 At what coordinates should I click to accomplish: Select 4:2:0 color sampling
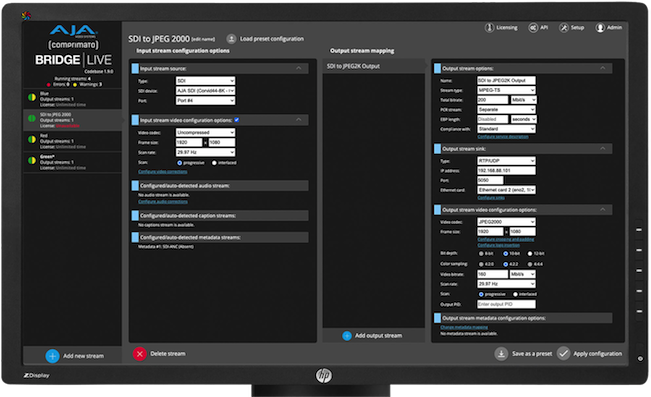pyautogui.click(x=481, y=264)
